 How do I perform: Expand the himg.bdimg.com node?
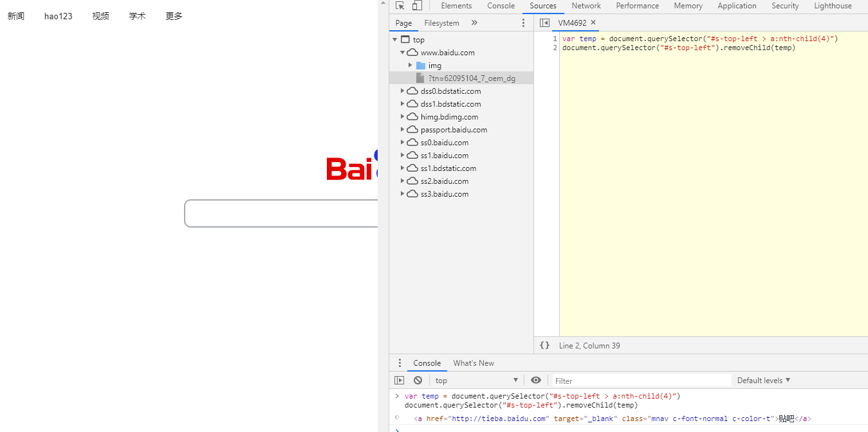point(403,116)
